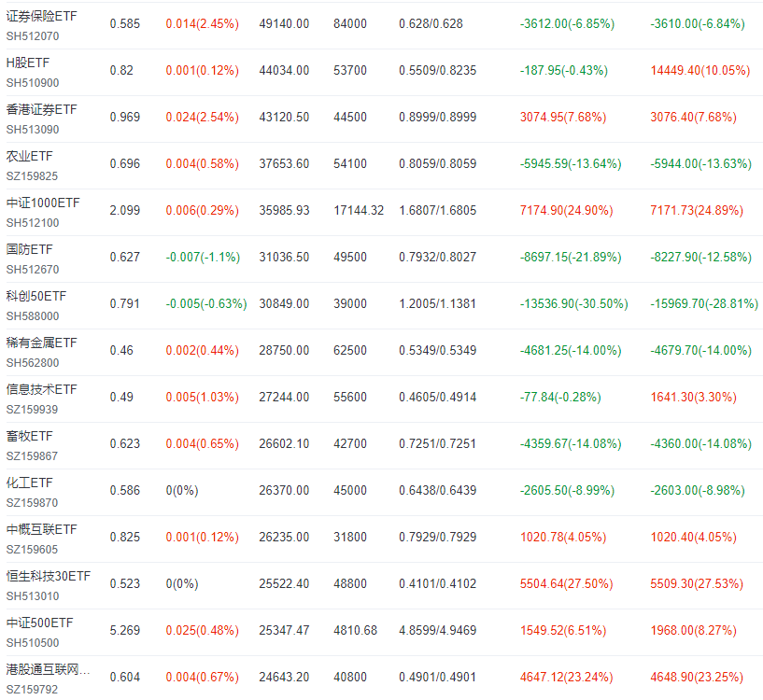Click profit value 5509.30(27.53%)
Screen dimensions: 763x700
(x=697, y=584)
